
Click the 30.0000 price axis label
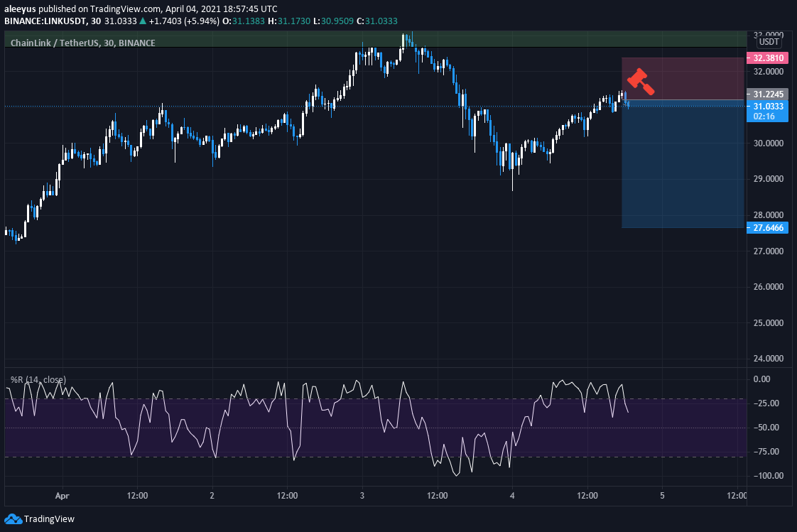768,143
